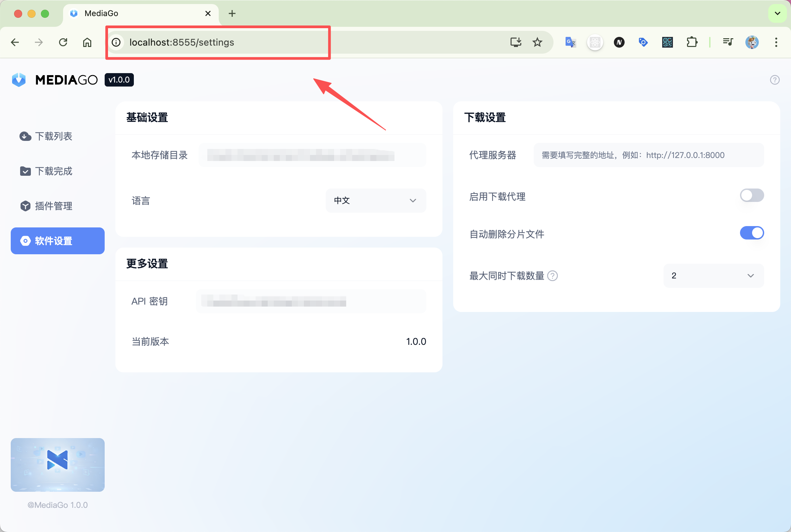Open the browser extensions puzzle icon
This screenshot has width=791, height=532.
(x=692, y=42)
